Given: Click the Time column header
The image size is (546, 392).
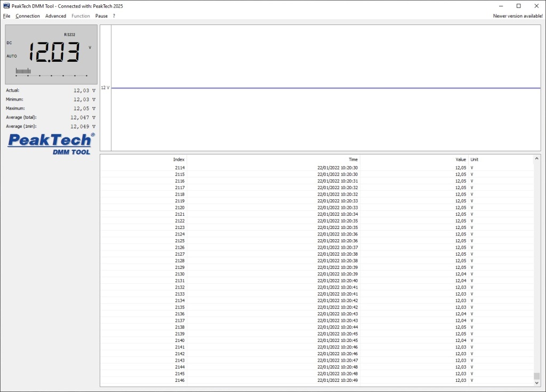Looking at the screenshot, I should [x=353, y=159].
